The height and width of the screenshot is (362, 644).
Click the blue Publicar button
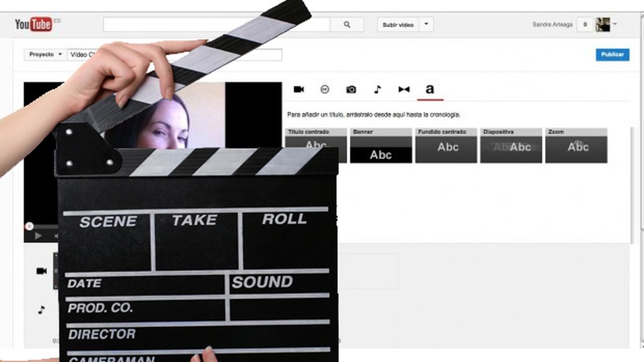(x=612, y=55)
